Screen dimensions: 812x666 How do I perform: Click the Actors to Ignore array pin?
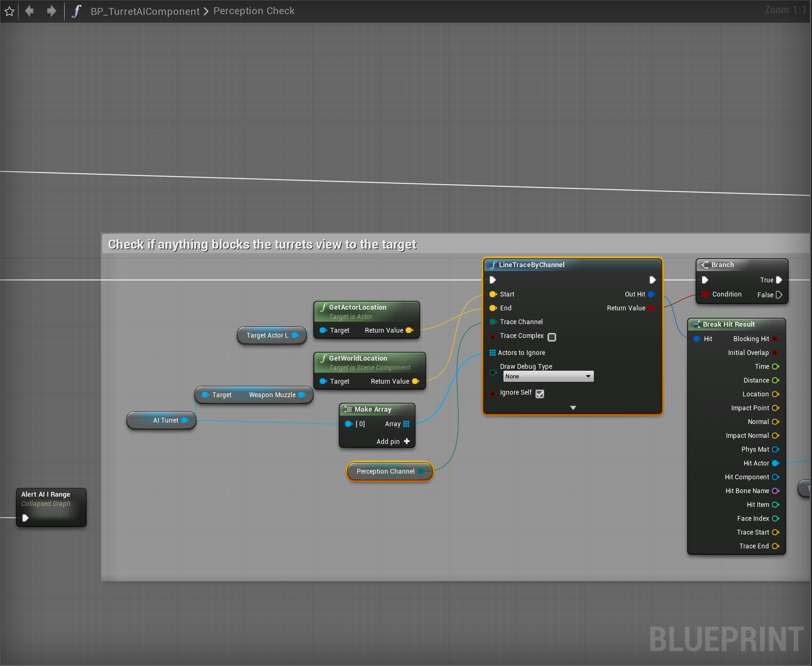click(x=492, y=352)
